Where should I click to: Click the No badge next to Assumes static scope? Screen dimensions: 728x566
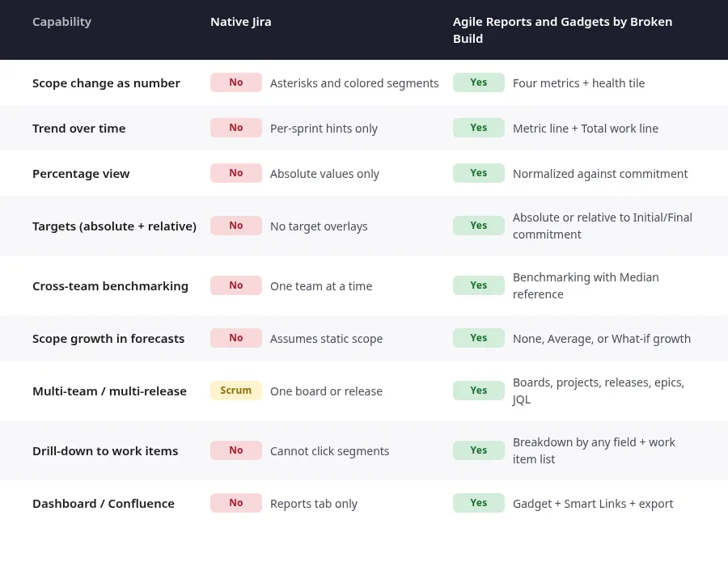tap(236, 338)
